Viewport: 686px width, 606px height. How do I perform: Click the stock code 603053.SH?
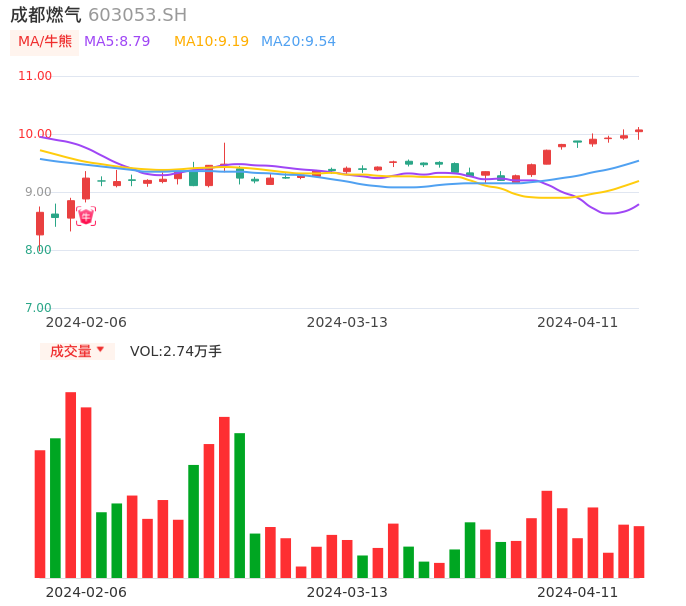tap(137, 15)
